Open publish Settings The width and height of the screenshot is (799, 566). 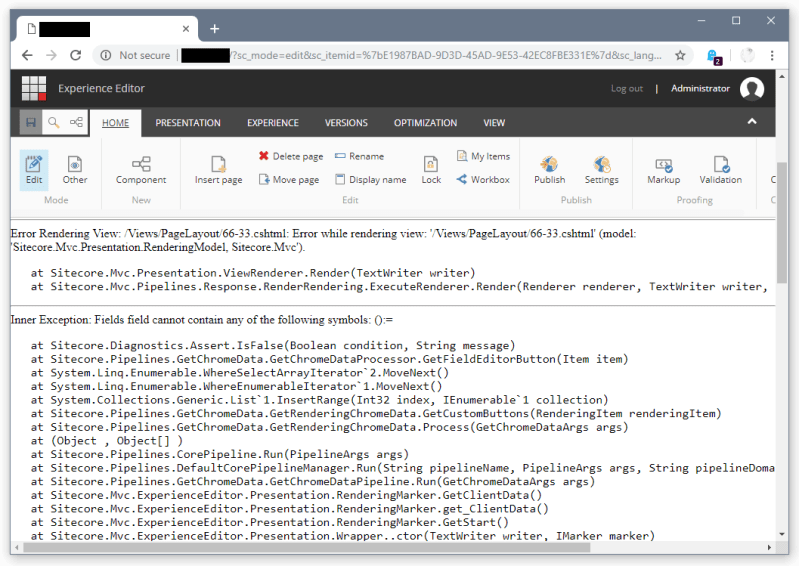(x=601, y=170)
